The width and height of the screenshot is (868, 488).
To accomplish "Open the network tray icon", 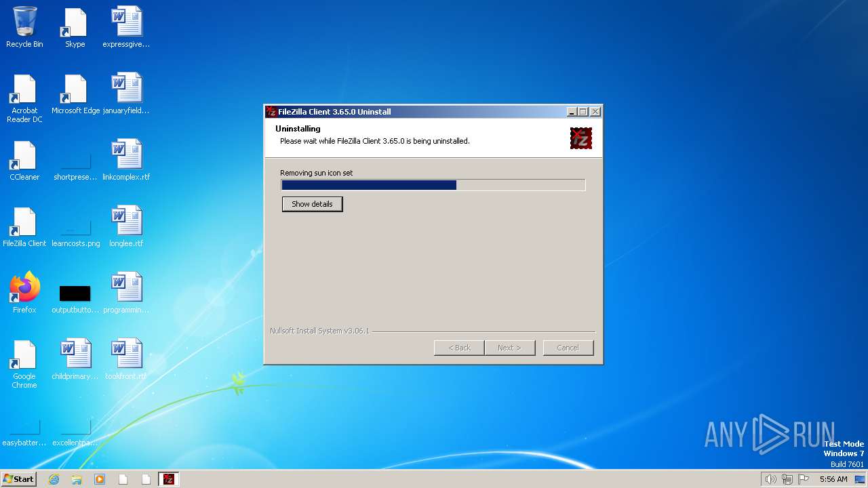I will point(787,479).
